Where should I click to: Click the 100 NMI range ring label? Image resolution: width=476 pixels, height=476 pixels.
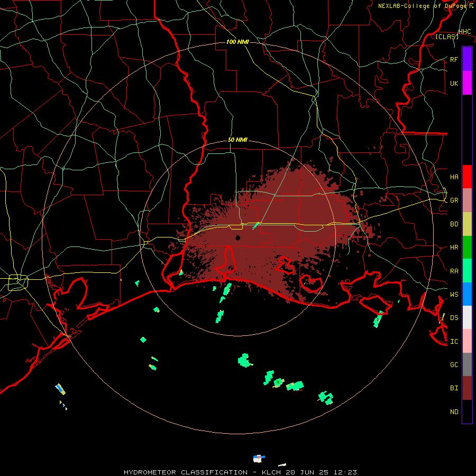coord(237,42)
